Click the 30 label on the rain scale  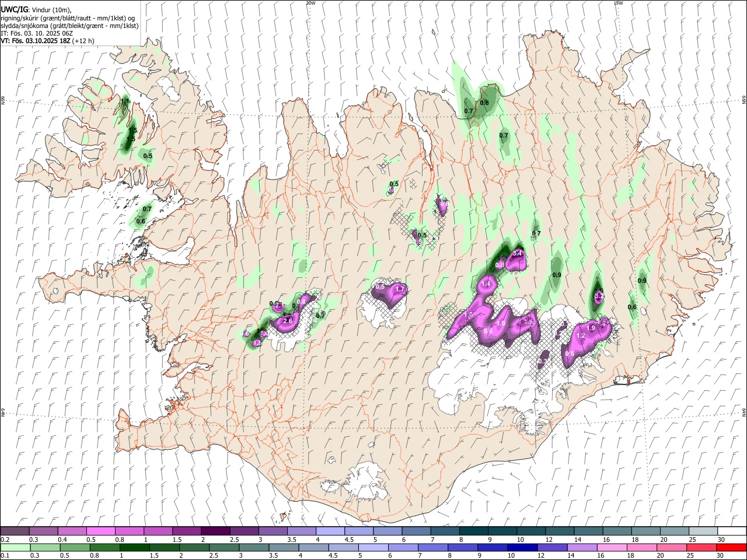coord(721,555)
